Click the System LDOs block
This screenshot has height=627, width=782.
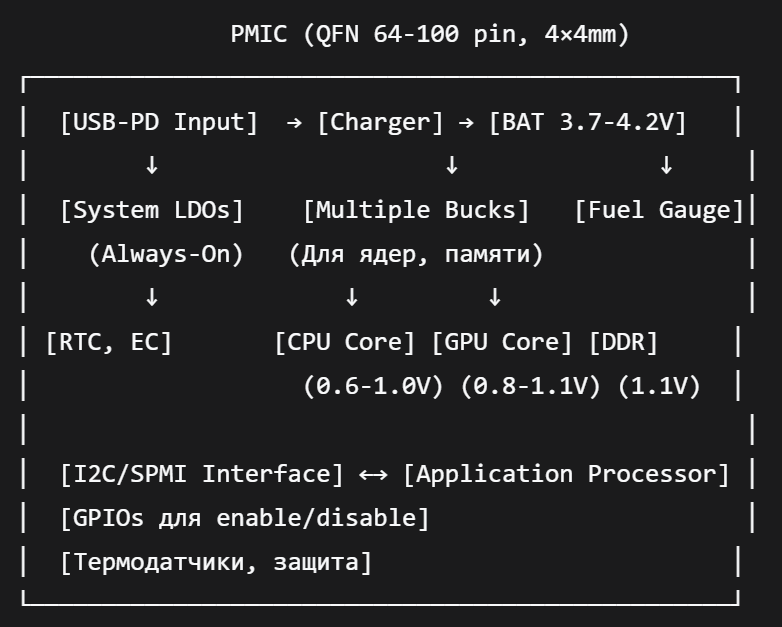pos(152,210)
